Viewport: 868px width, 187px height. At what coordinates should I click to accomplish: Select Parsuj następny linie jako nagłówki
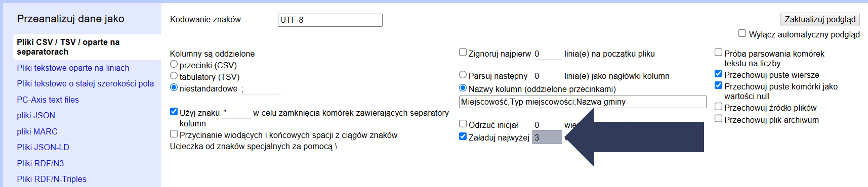tap(463, 75)
